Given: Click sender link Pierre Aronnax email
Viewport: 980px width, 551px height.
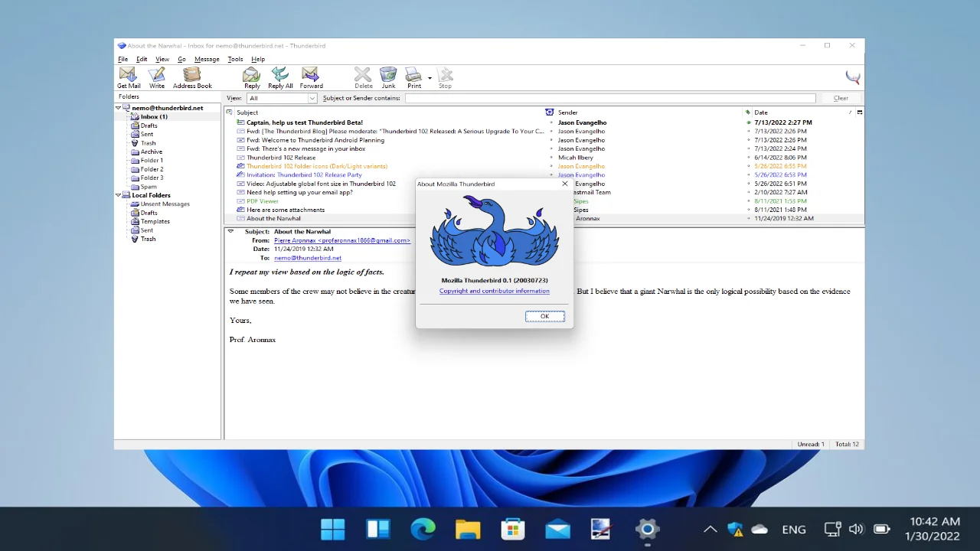Looking at the screenshot, I should point(342,240).
